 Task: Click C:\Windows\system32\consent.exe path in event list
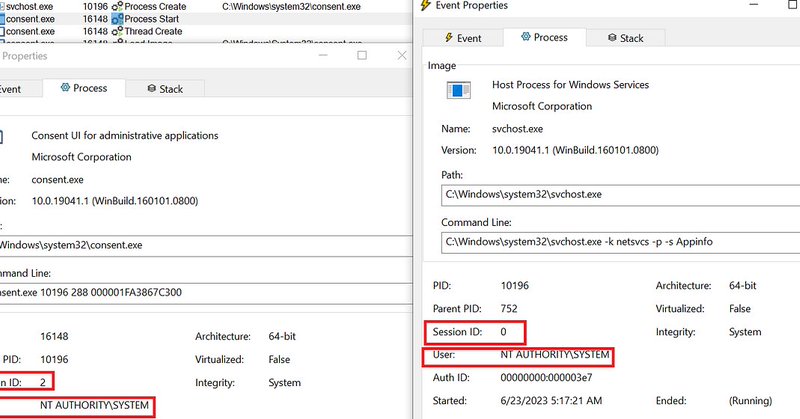coord(291,7)
